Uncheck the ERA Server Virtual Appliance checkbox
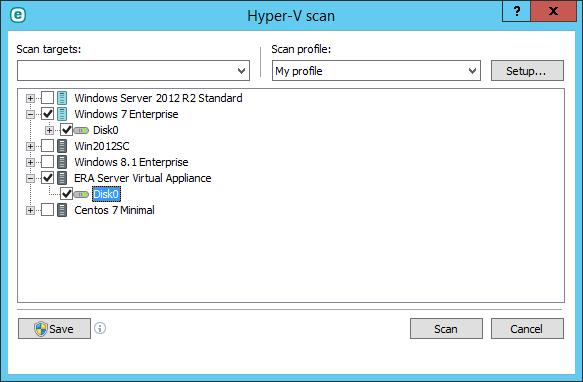Screen dimensions: 583x382 click(x=47, y=178)
